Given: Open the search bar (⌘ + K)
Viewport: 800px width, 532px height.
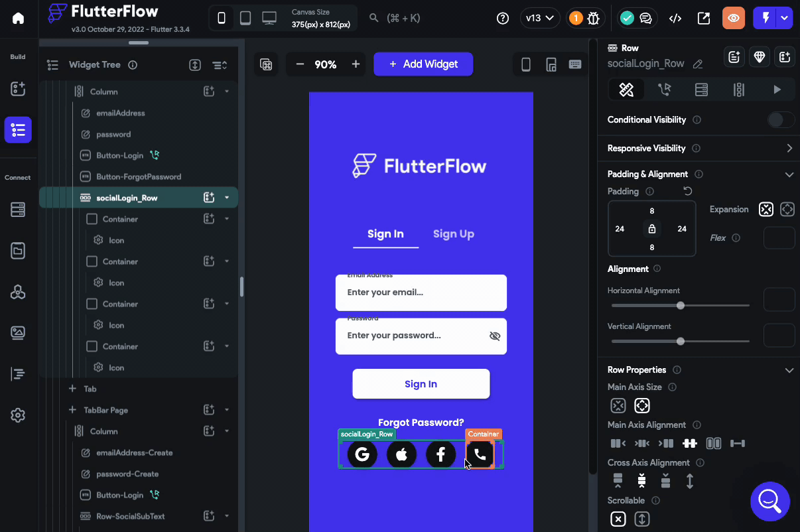Looking at the screenshot, I should click(x=395, y=19).
